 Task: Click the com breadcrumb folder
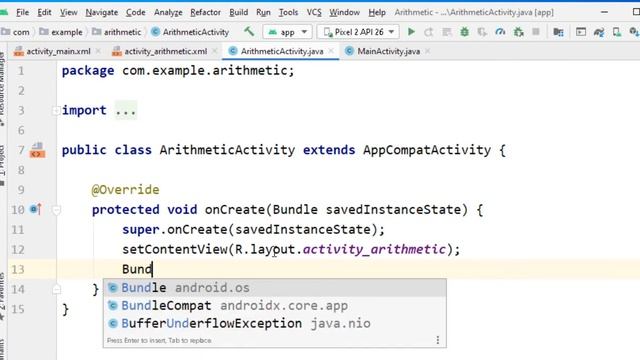coord(16,32)
